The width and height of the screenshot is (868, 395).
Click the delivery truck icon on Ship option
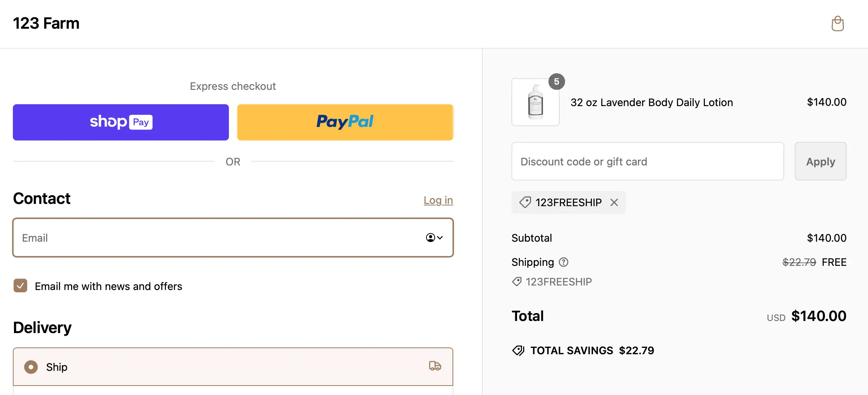click(x=434, y=366)
